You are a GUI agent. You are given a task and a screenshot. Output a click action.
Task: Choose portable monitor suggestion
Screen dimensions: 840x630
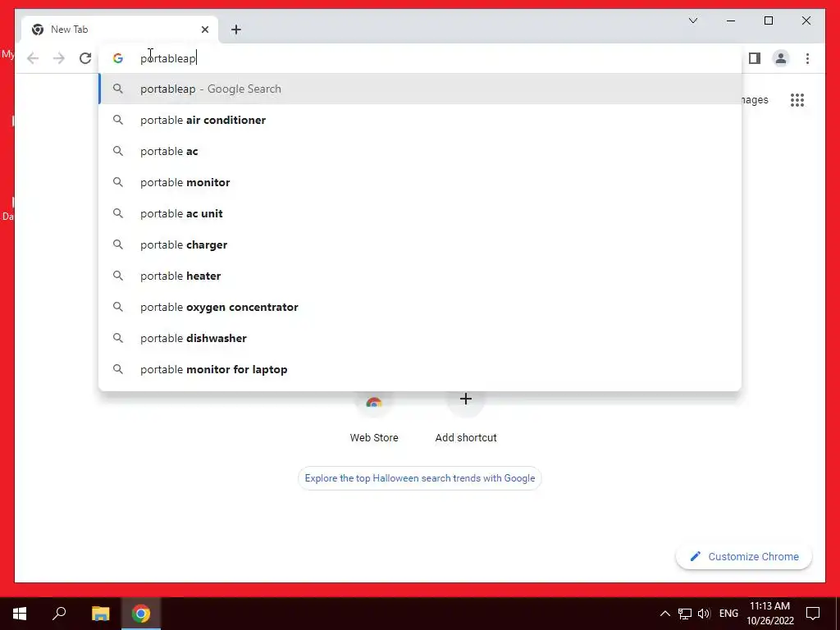coord(420,182)
